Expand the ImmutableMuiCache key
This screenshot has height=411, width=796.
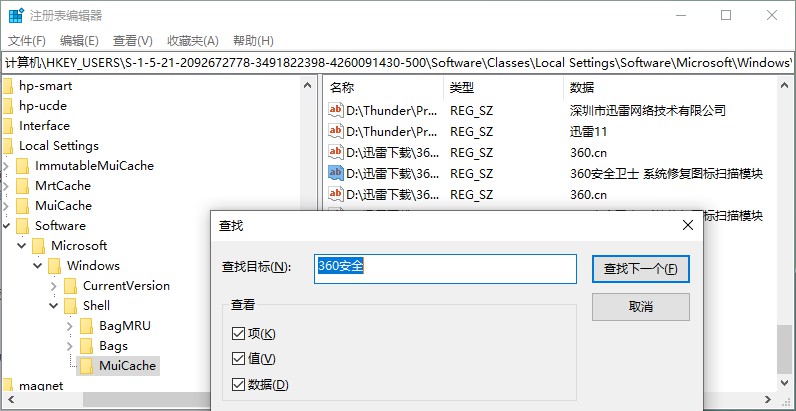6,166
